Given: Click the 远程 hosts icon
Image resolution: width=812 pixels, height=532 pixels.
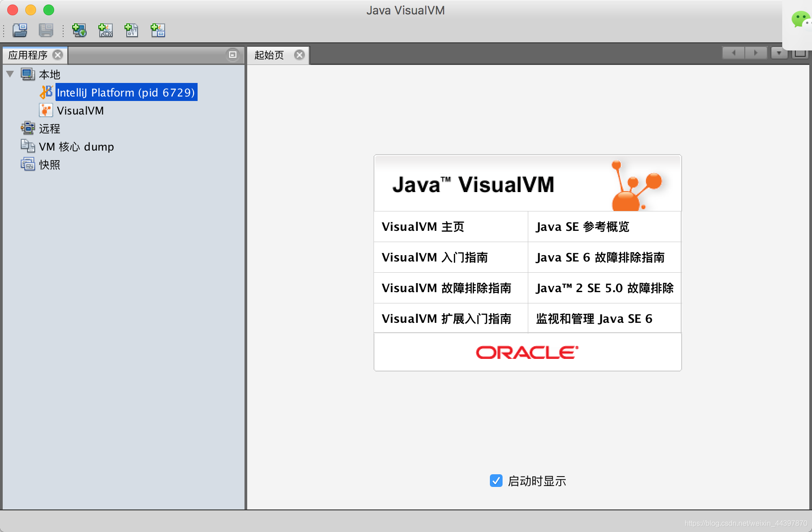Looking at the screenshot, I should [x=28, y=128].
